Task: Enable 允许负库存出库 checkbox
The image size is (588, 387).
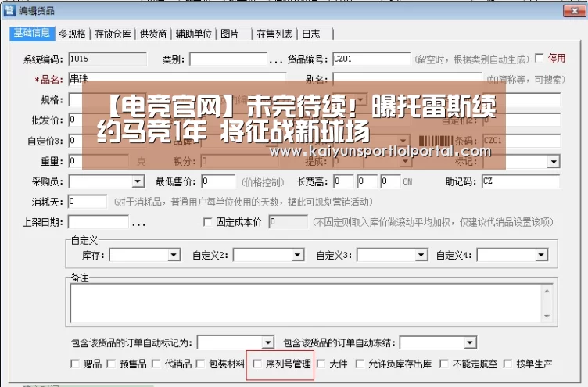Action: (x=360, y=364)
